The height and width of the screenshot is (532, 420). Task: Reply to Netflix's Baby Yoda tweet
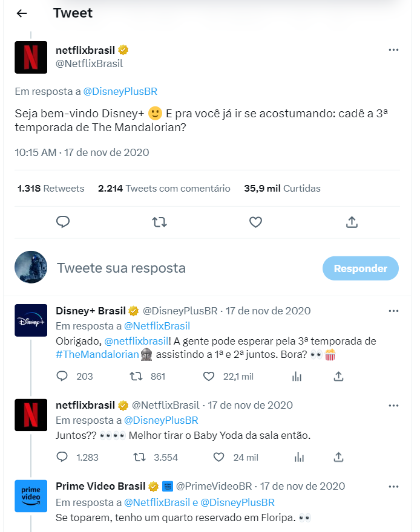[x=62, y=457]
